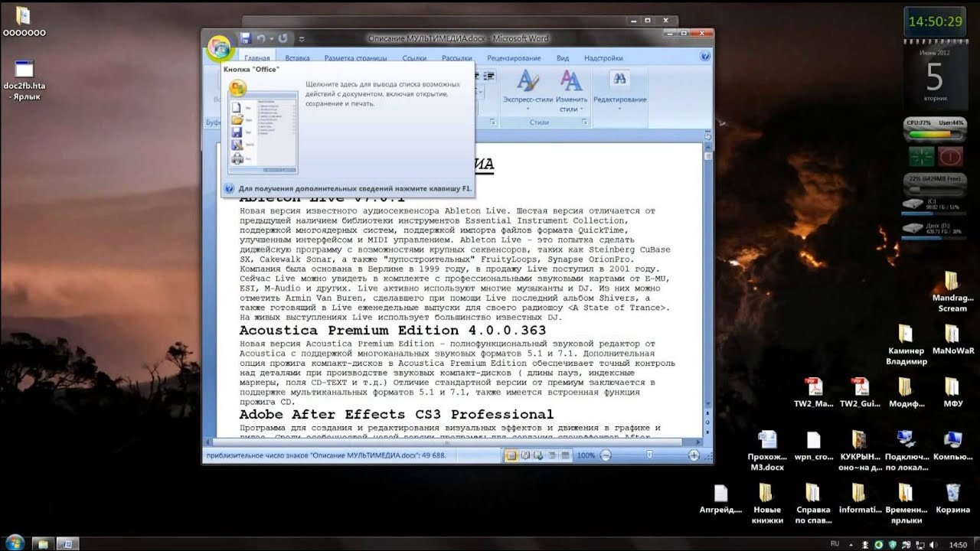
Task: Open the Разметка страницы tab
Action: click(355, 58)
